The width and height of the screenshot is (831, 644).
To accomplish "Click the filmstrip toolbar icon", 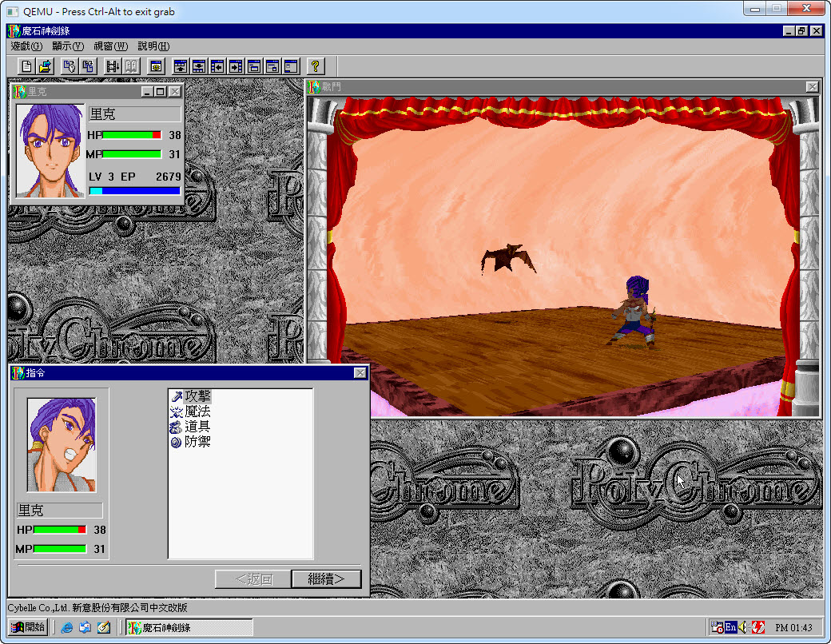I will click(x=113, y=66).
